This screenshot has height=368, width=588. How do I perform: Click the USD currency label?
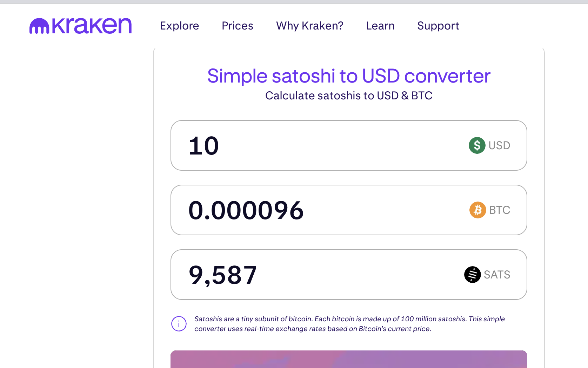(499, 145)
